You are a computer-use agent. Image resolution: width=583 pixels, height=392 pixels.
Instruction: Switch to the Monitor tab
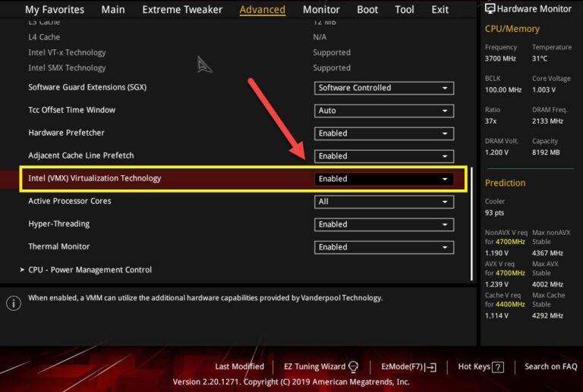point(321,10)
